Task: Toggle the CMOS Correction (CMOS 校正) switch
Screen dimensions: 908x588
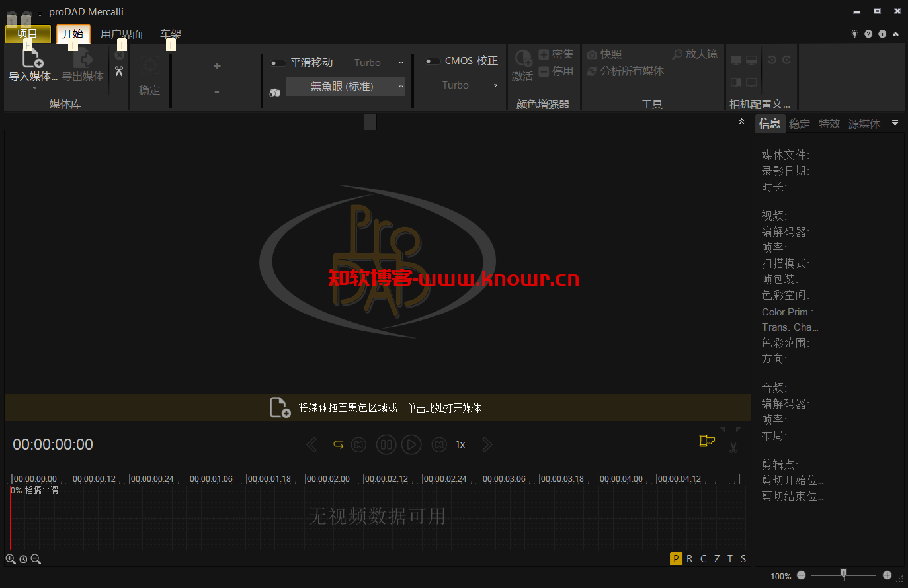Action: click(433, 61)
